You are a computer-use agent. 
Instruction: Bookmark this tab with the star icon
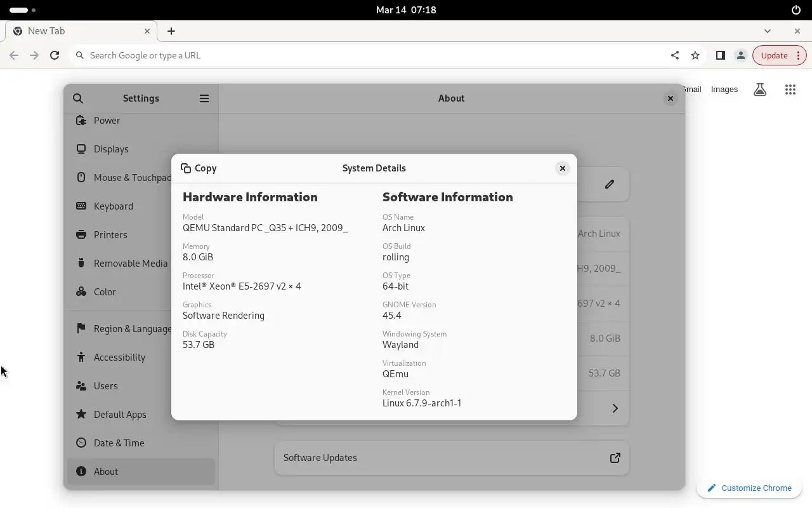[695, 55]
